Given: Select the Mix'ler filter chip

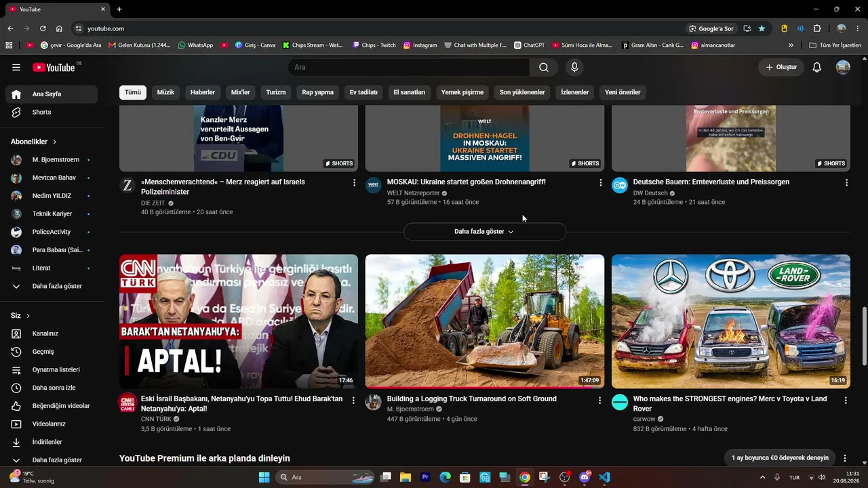Looking at the screenshot, I should [241, 92].
